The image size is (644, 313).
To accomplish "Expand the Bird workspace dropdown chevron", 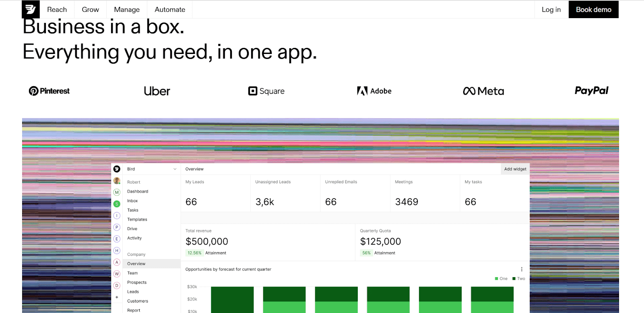I will click(x=175, y=169).
